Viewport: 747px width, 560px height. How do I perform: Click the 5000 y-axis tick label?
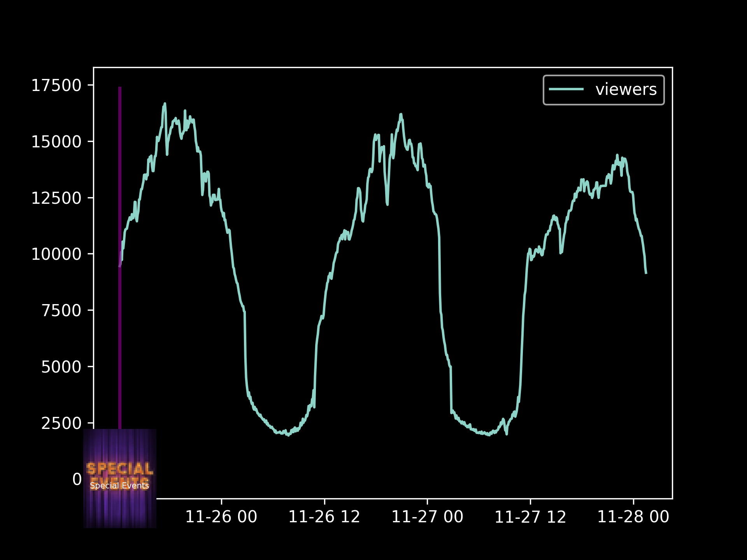[61, 367]
